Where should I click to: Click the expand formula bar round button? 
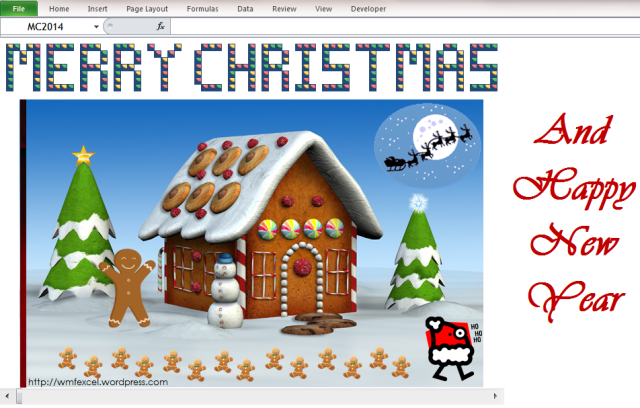[x=109, y=26]
